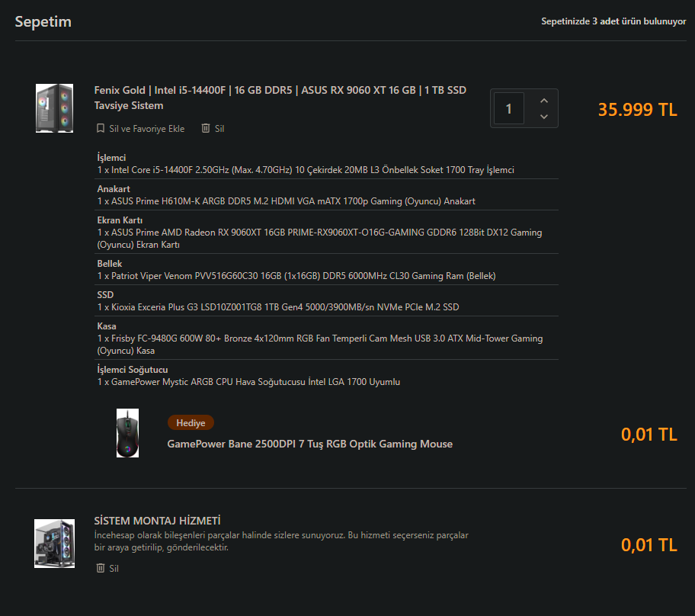Click the İşlemci component label
Image resolution: width=695 pixels, height=616 pixels.
click(112, 158)
